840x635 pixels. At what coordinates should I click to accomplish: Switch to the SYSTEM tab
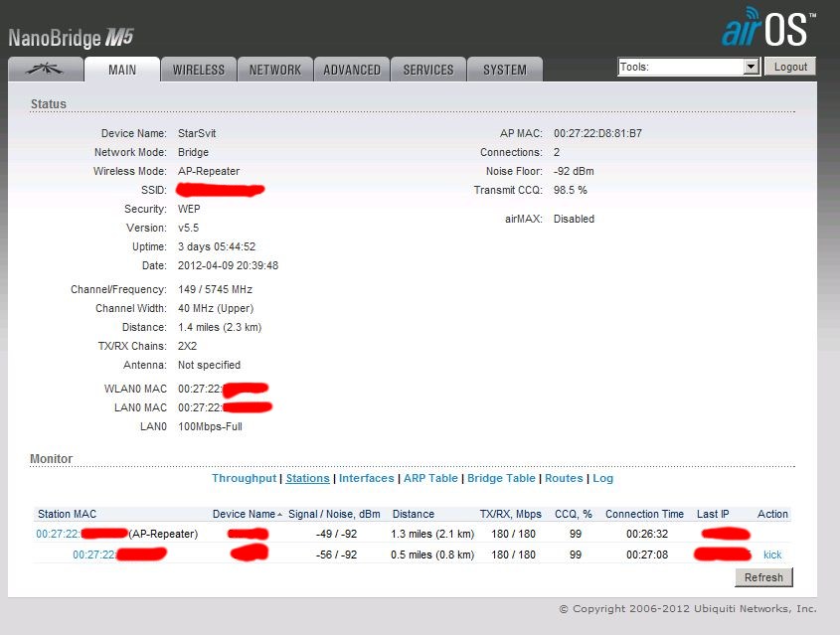(505, 70)
